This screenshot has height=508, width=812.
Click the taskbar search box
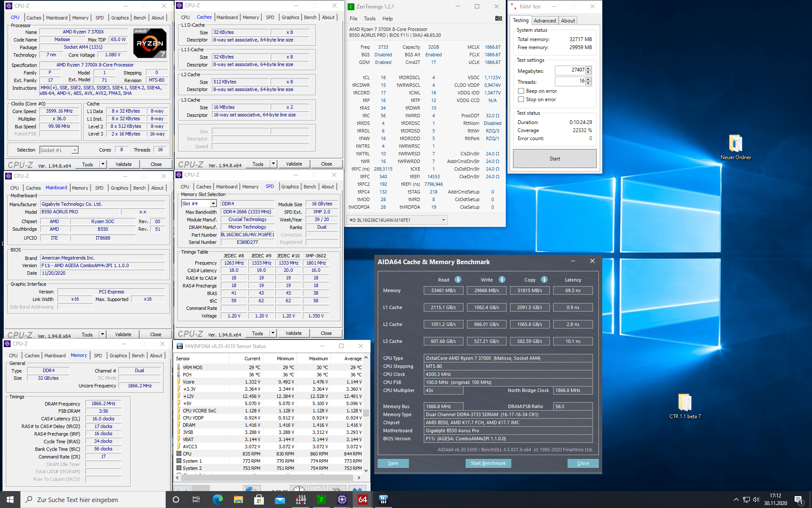tap(93, 500)
